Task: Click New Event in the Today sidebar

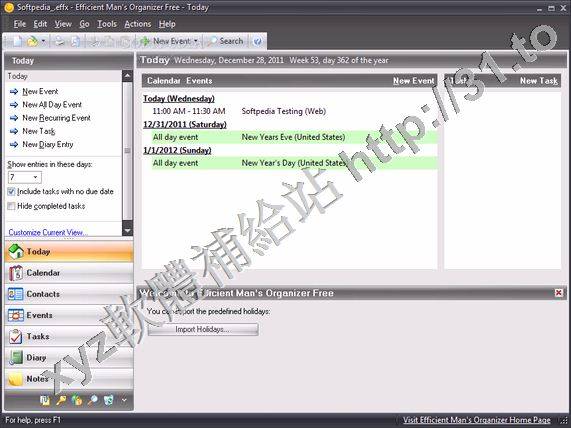Action: [x=40, y=91]
